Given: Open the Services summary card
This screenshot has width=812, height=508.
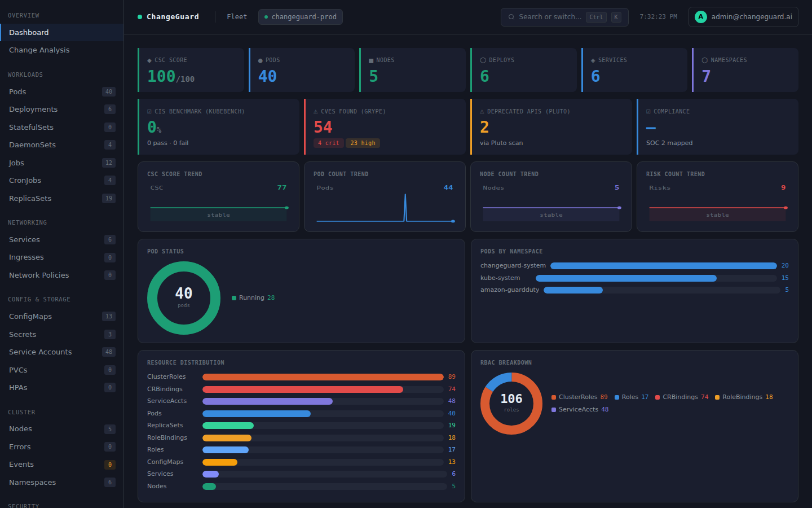Looking at the screenshot, I should 634,70.
